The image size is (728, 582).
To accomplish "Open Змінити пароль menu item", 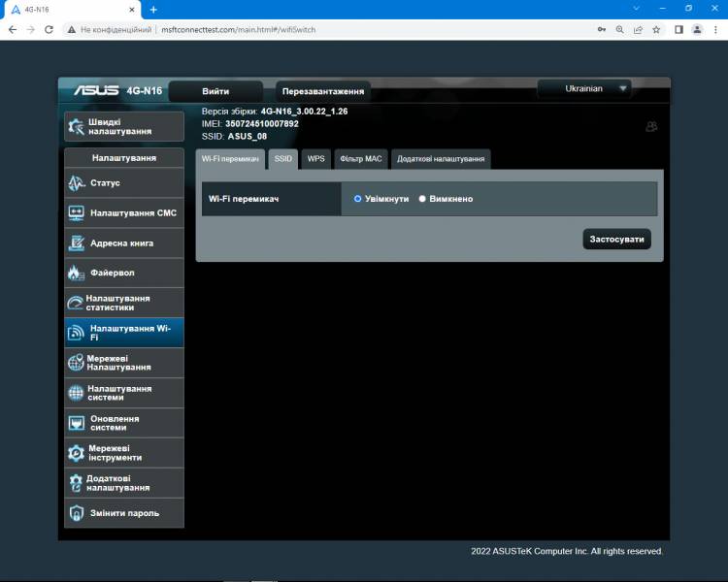I will click(x=124, y=513).
